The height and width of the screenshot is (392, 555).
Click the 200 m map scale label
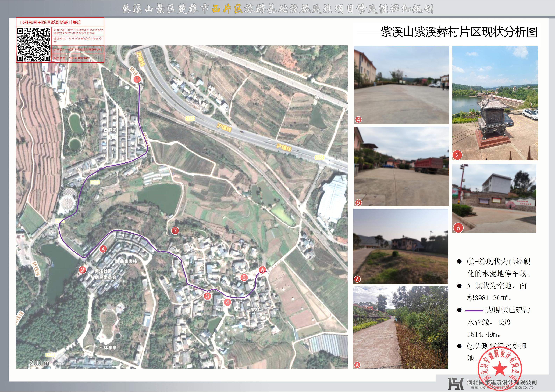coord(39,363)
